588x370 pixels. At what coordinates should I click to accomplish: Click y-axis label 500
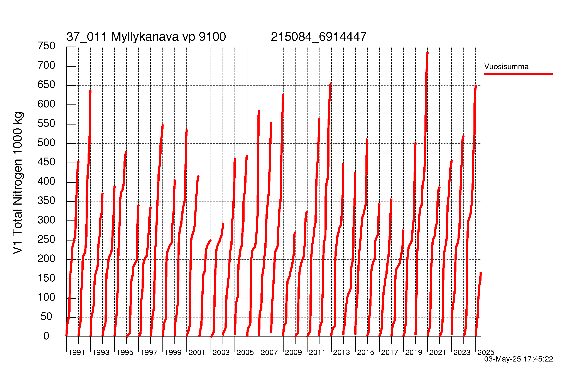point(46,143)
